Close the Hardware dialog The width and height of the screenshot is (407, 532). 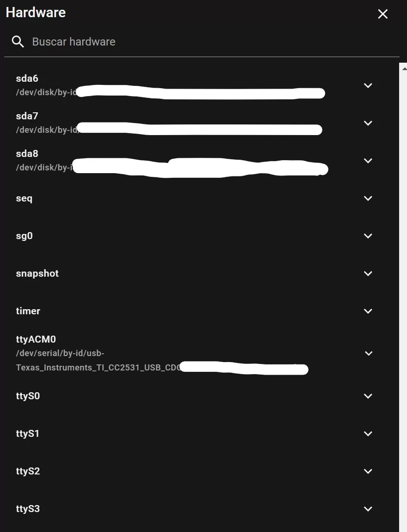(382, 14)
